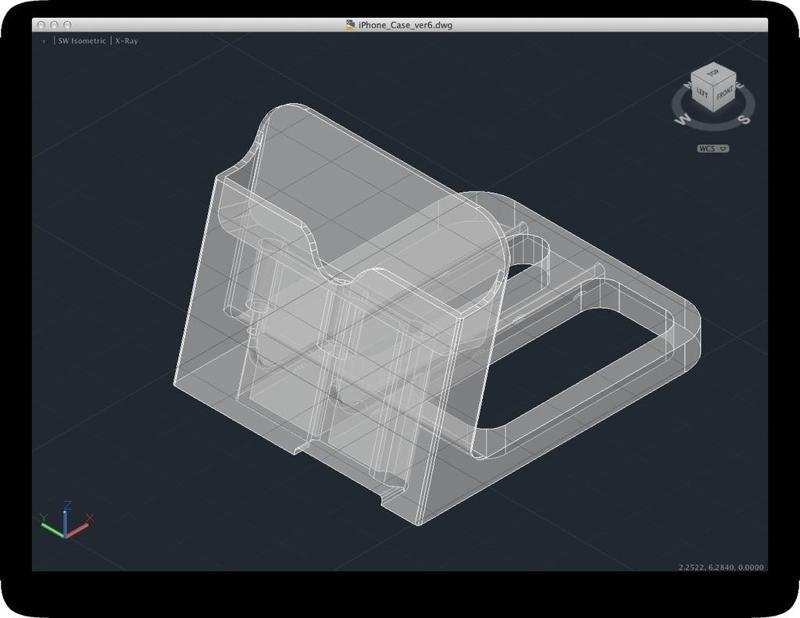Click the S compass letter around the ViewCube
Image resolution: width=800 pixels, height=618 pixels.
[x=743, y=119]
